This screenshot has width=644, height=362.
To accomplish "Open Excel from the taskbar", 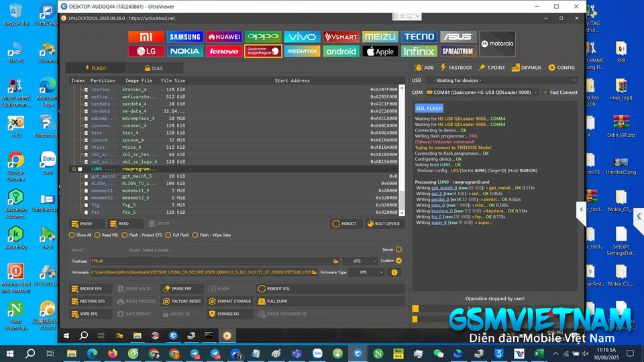I will (539, 353).
